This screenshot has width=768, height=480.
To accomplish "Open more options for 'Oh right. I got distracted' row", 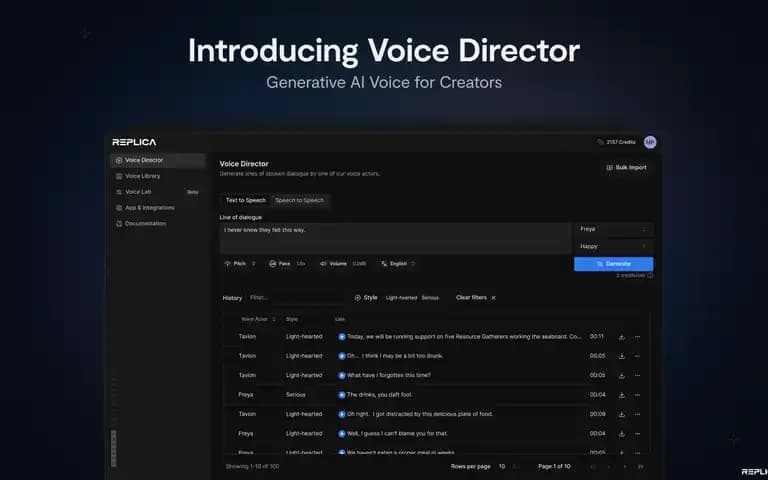I will (x=637, y=414).
